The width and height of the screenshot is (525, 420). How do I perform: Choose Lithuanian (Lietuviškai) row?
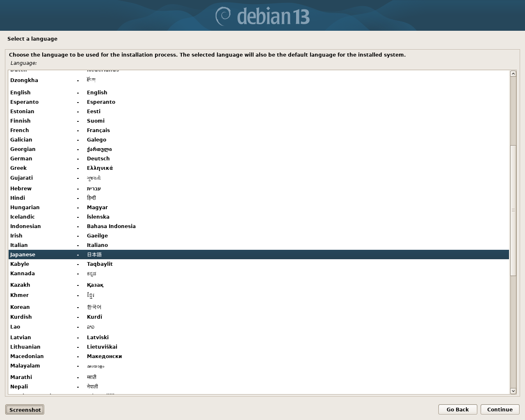(x=259, y=347)
